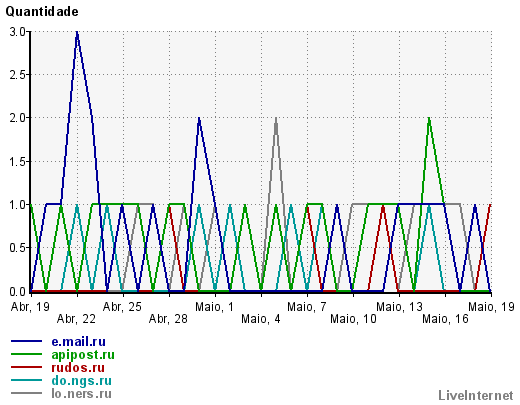This screenshot has height=405, width=520.
Task: Click the LiveInternet watermark text
Action: [476, 396]
